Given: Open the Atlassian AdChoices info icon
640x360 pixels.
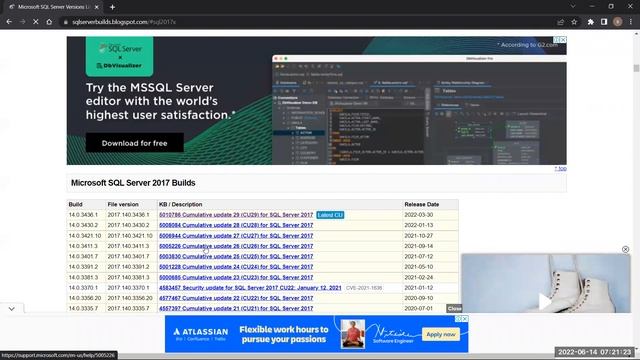Looking at the screenshot, I should (x=458, y=318).
